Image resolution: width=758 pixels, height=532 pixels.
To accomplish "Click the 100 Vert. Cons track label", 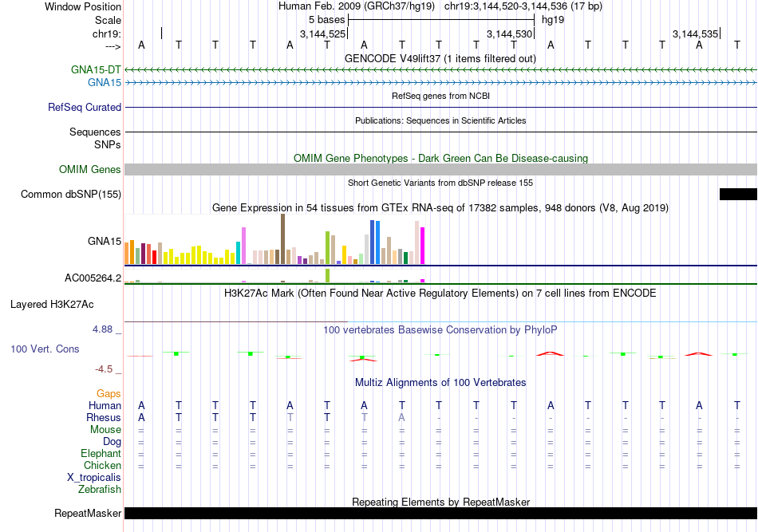I will coord(45,349).
